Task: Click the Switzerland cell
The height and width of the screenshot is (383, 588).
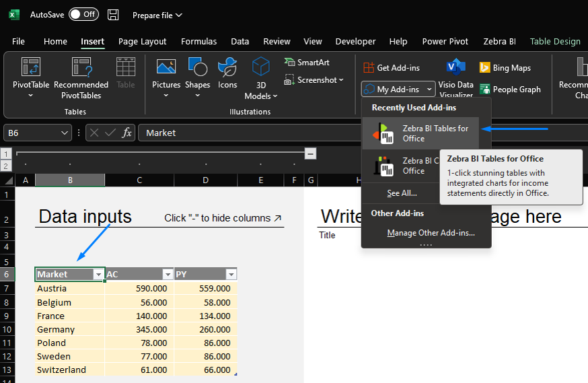Action: click(70, 370)
